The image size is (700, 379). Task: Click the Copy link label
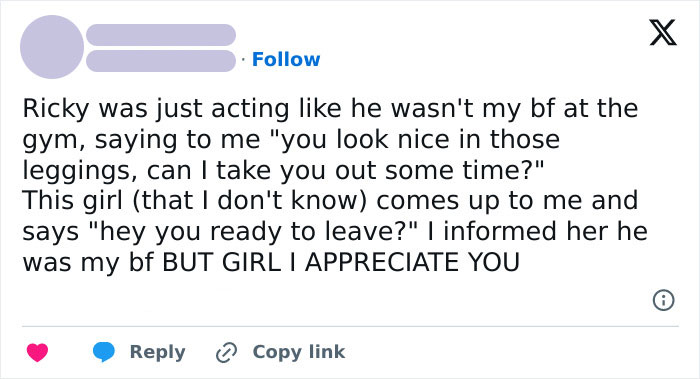pyautogui.click(x=299, y=352)
